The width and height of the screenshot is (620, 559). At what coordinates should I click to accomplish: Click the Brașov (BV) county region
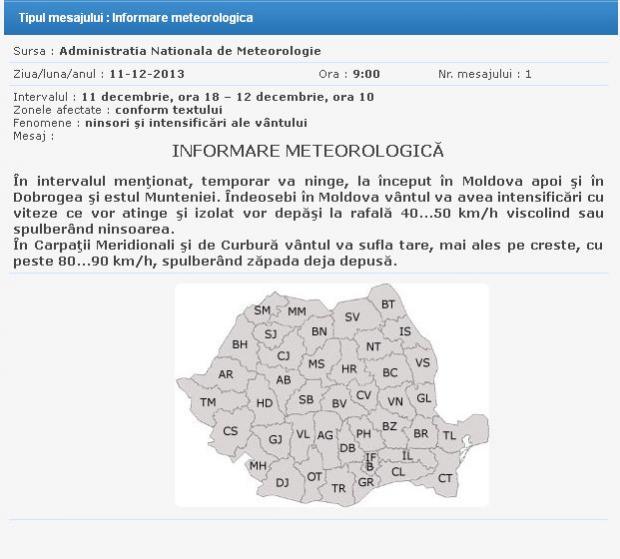[x=338, y=403]
